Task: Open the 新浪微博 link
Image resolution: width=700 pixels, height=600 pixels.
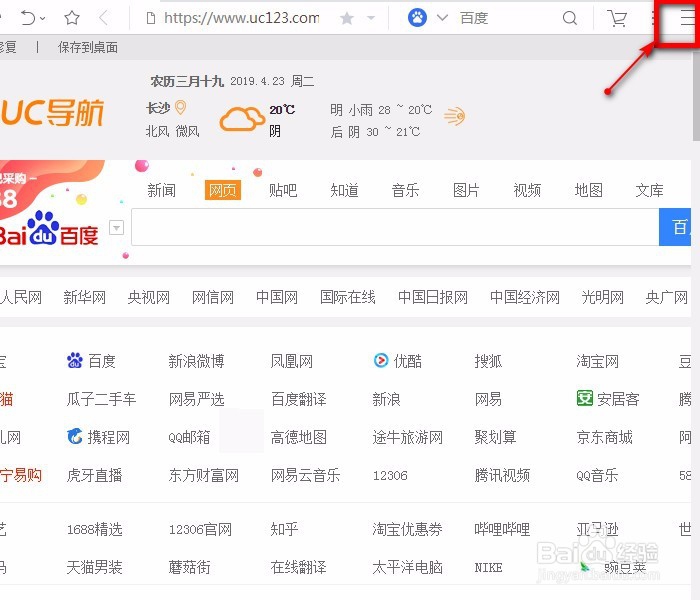Action: point(196,361)
